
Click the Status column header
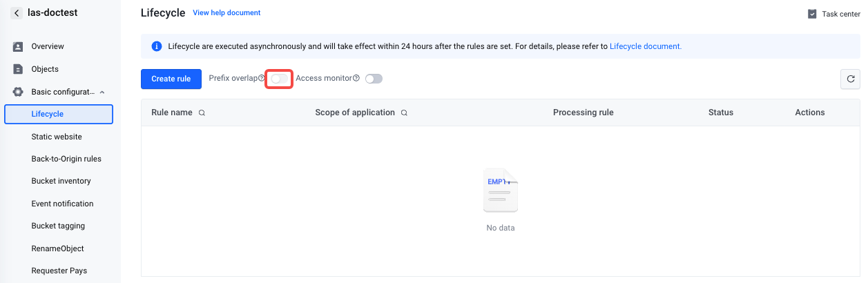[721, 113]
